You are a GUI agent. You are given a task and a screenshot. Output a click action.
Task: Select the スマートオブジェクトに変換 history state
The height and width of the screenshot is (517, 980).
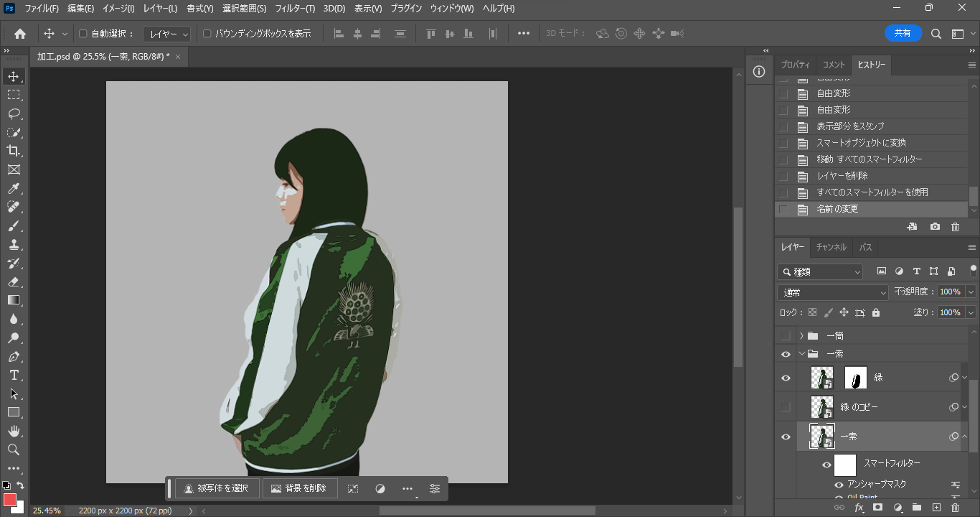pyautogui.click(x=861, y=143)
